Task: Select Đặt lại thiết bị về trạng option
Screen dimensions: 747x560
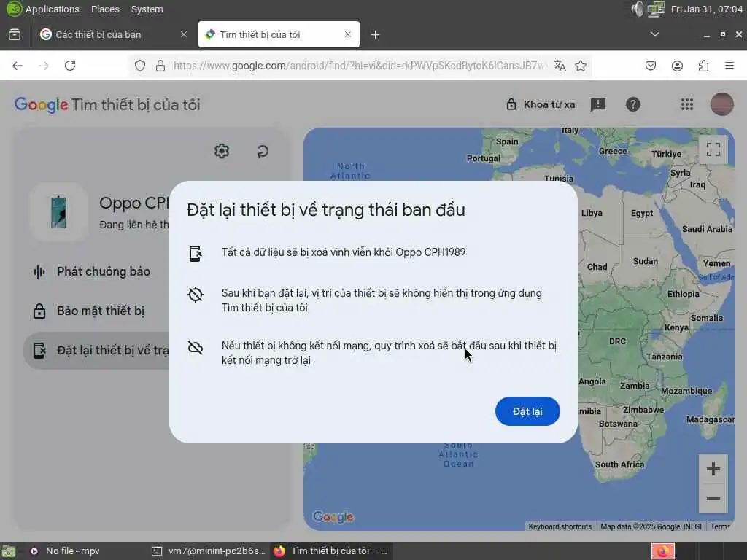Action: (x=96, y=351)
